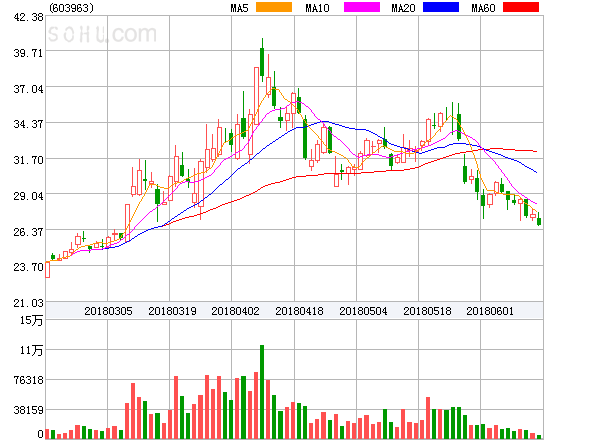600x440 pixels.
Task: Click the 29.04 price axis label
Action: (28, 196)
